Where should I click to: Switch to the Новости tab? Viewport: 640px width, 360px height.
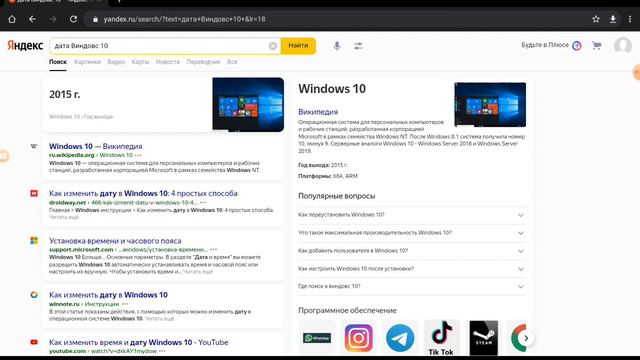tap(168, 62)
